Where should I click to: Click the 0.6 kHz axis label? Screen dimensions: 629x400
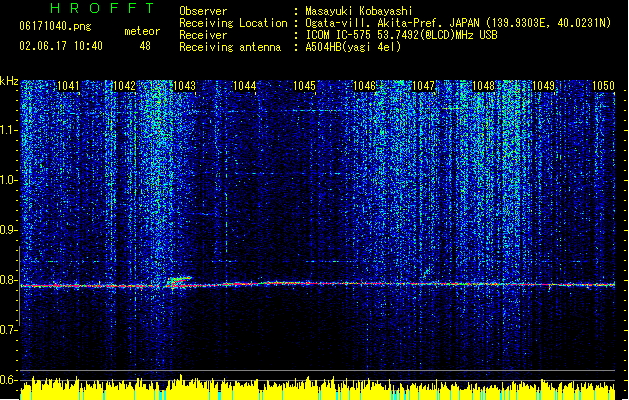point(9,380)
